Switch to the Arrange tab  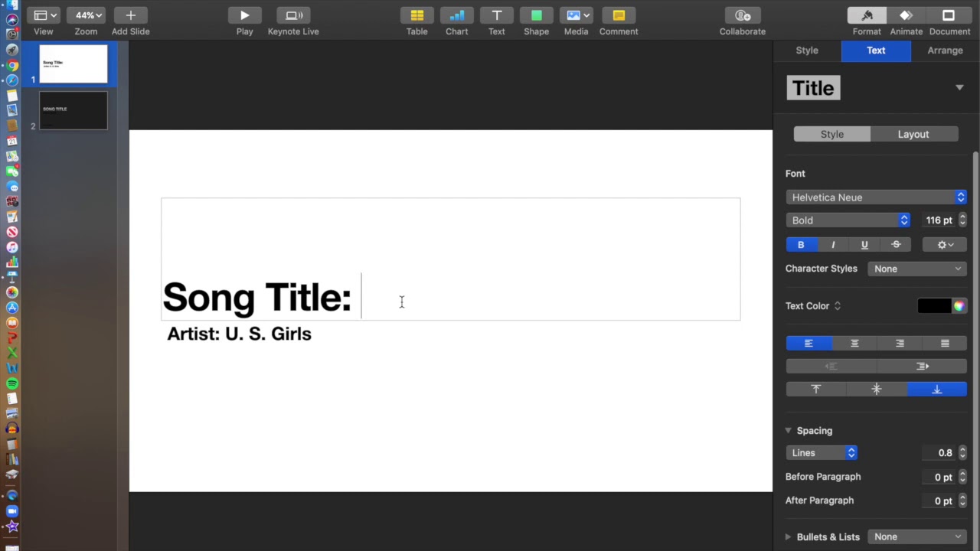945,51
